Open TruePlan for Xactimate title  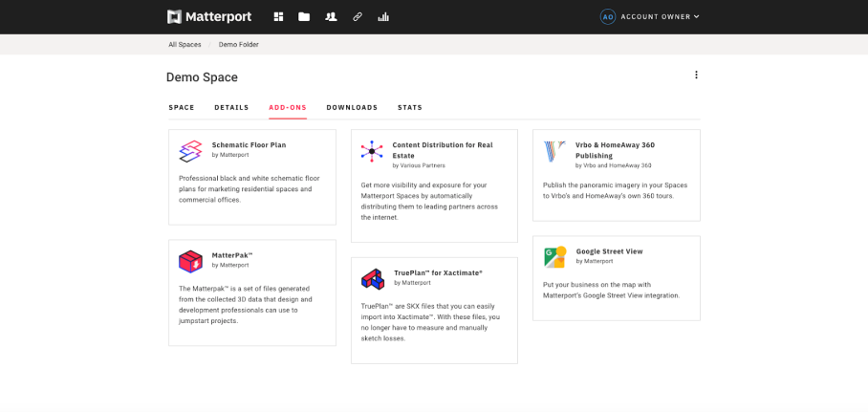[x=439, y=273]
